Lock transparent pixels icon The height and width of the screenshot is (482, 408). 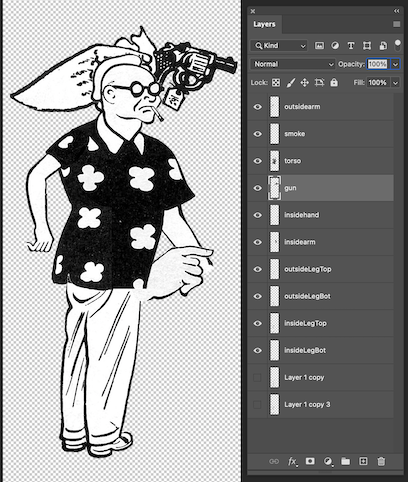click(x=276, y=83)
